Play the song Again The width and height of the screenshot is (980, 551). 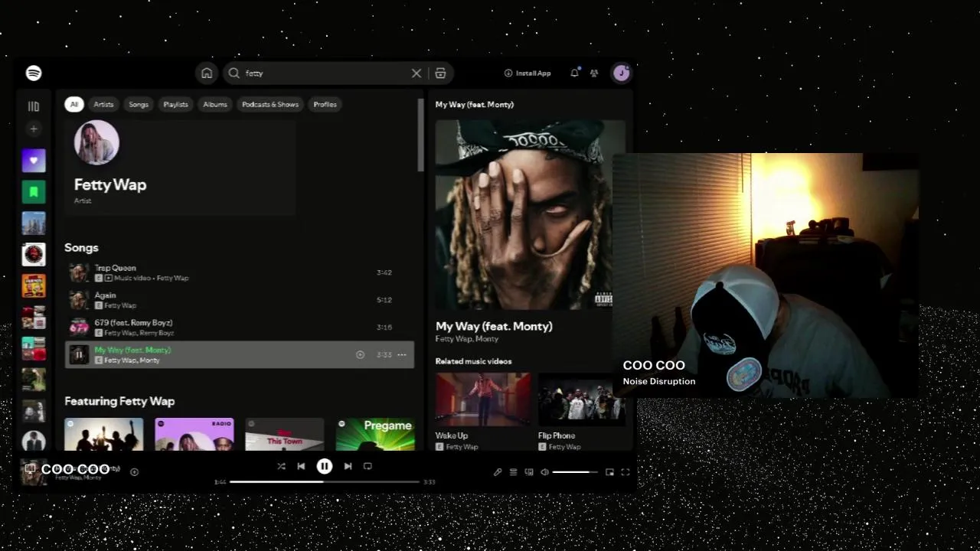point(239,300)
